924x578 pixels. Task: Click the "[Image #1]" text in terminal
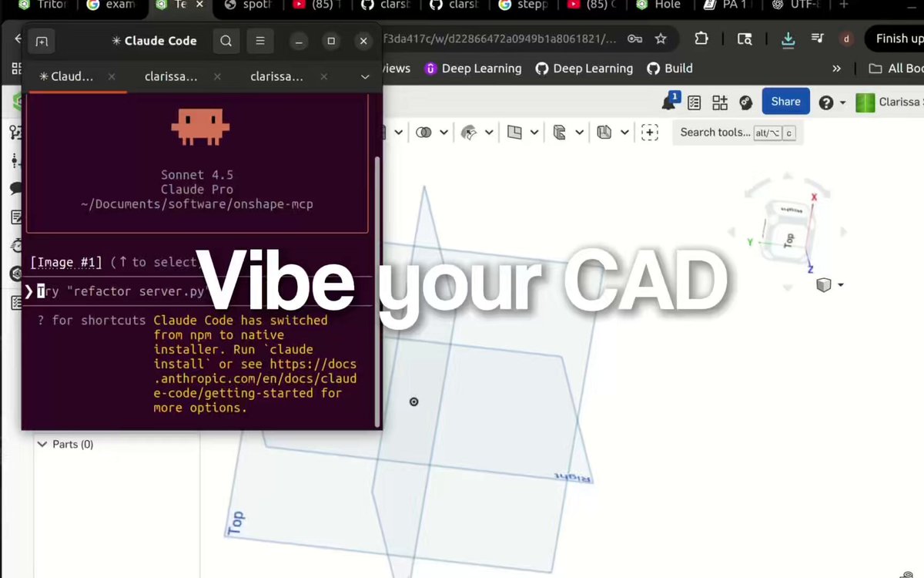(x=66, y=262)
